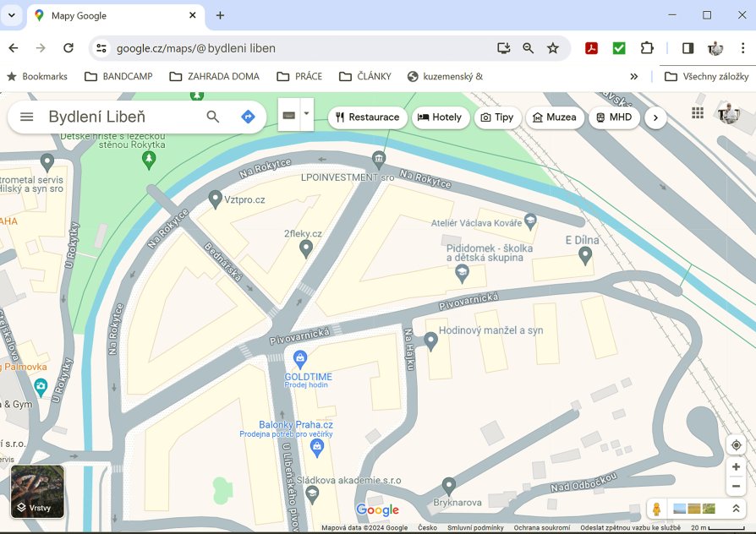Open the GOLDTIME shop pin
Viewport: 756px width, 534px height.
tap(300, 358)
